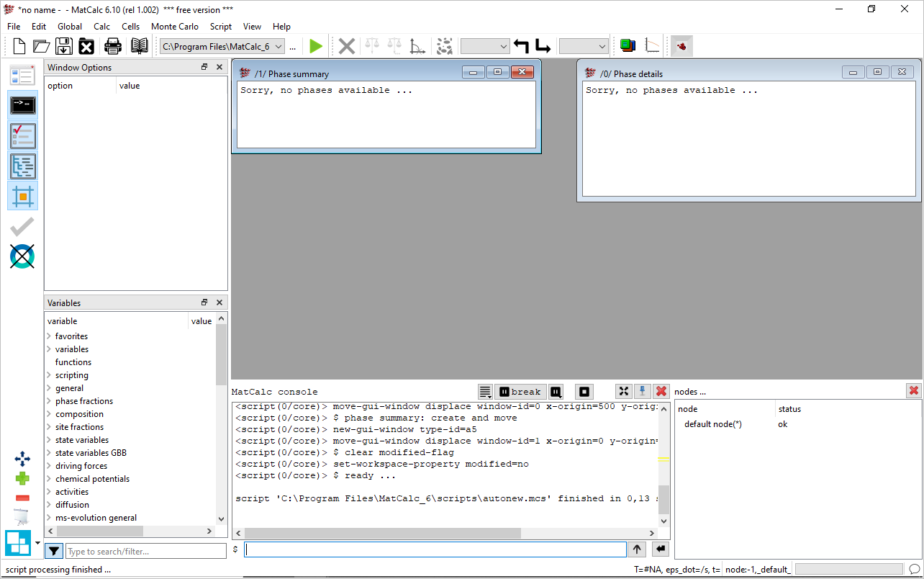Click the blue move-arrows icon in left sidebar
Image resolution: width=924 pixels, height=579 pixels.
[22, 459]
